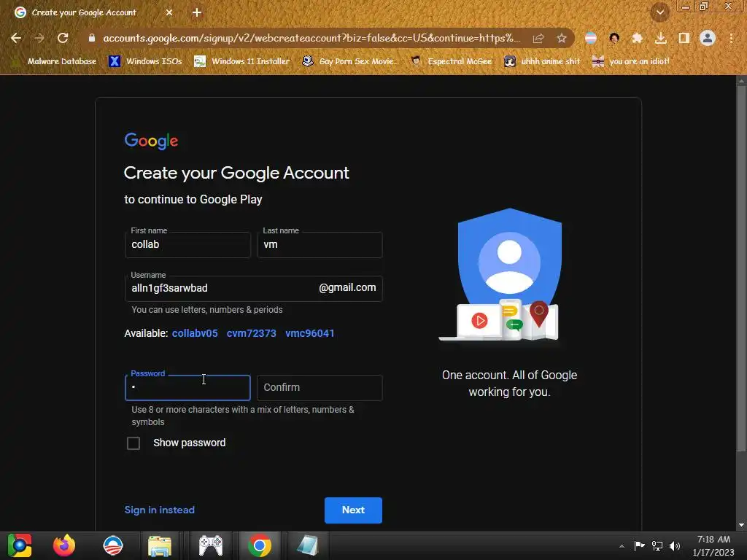The width and height of the screenshot is (747, 560).
Task: Choose suggested username vmc96041
Action: [x=309, y=333]
